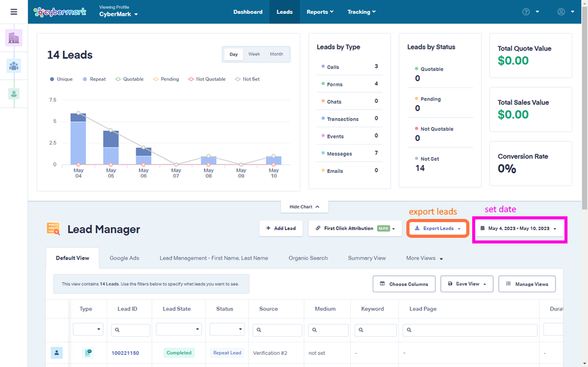Click the single person icon in sidebar

point(14,93)
